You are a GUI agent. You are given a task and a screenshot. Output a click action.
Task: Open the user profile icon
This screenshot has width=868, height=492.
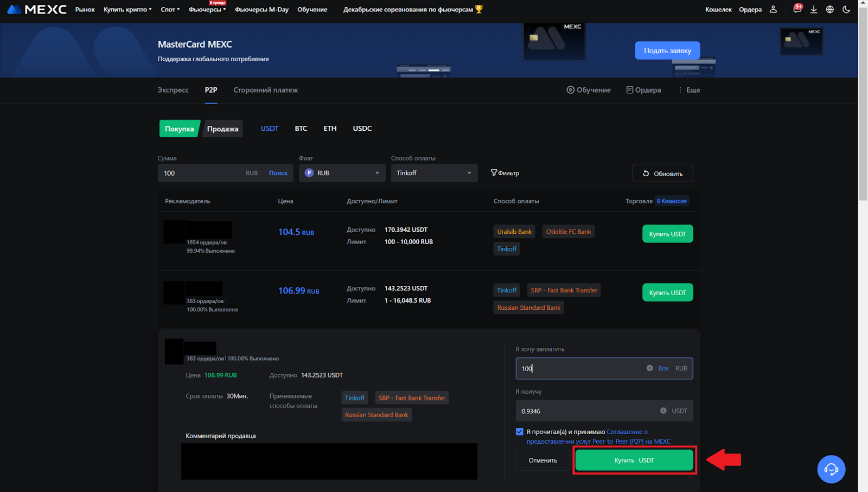pos(773,9)
